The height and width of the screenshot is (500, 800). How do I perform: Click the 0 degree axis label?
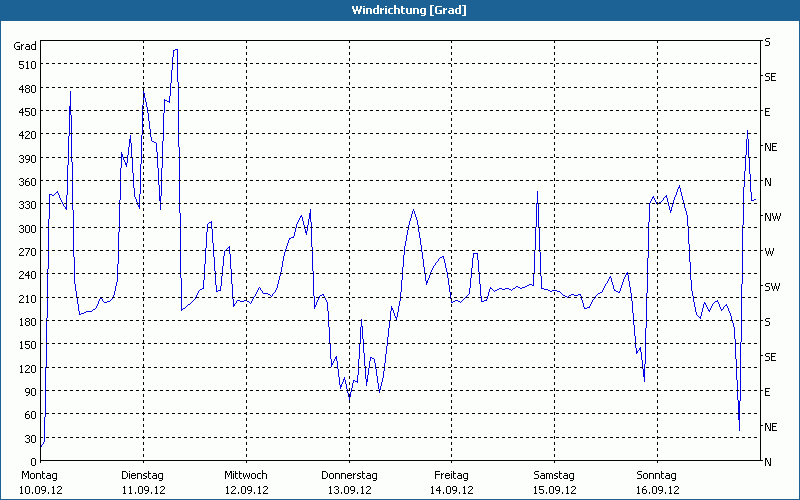[x=34, y=462]
